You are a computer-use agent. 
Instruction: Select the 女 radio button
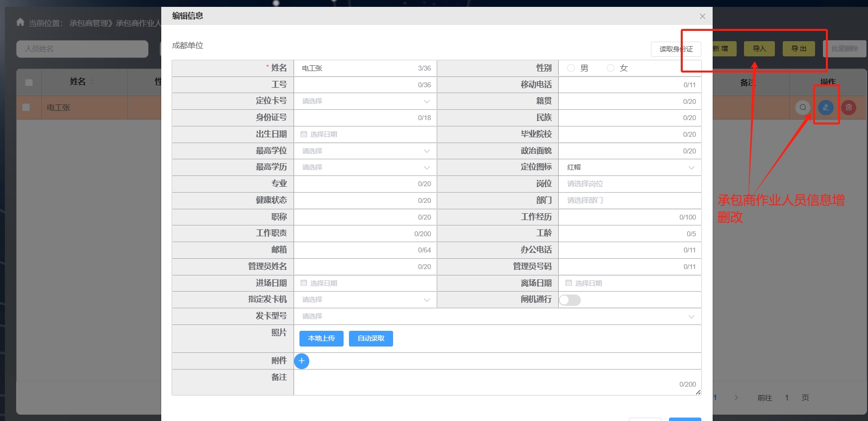[611, 68]
